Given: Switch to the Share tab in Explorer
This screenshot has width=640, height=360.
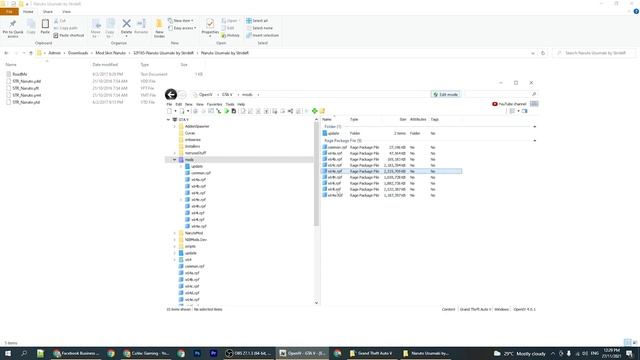Looking at the screenshot, I should 48,12.
